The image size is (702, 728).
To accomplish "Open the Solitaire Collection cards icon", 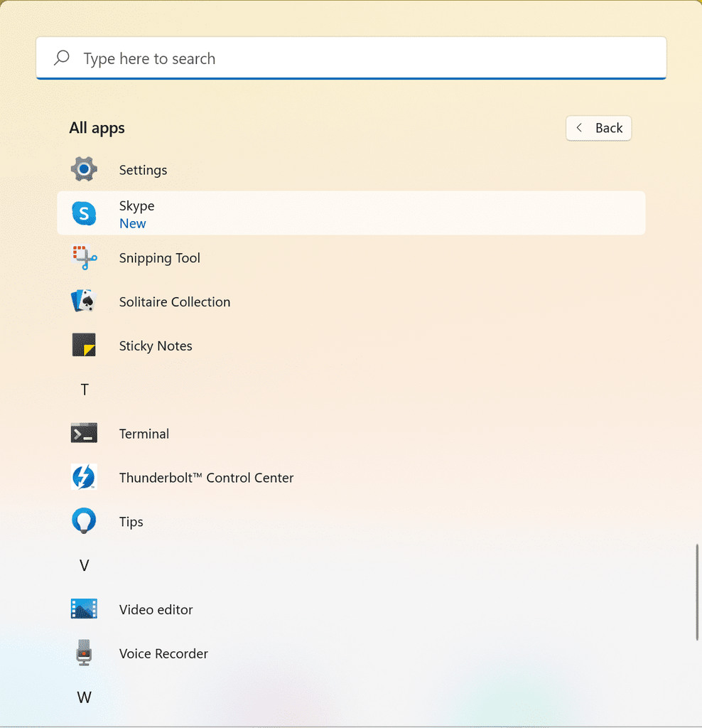I will (x=84, y=301).
